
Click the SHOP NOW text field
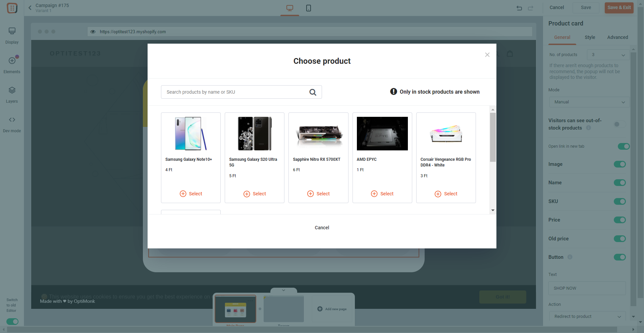tap(587, 288)
